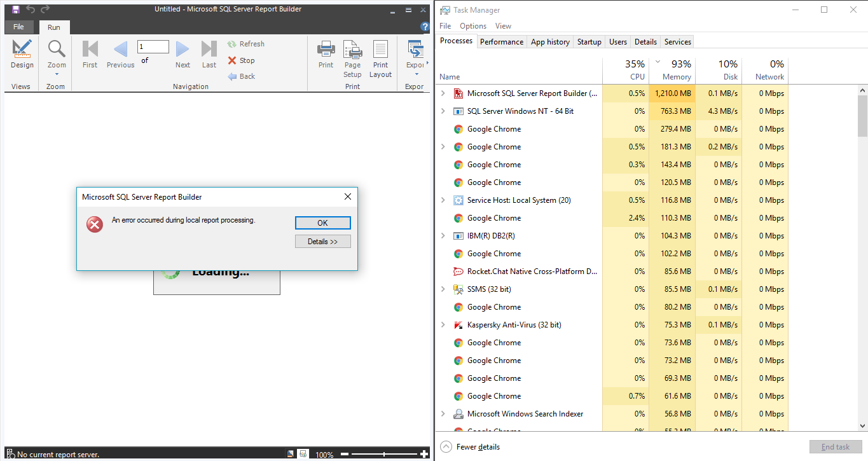
Task: Click the ribbon overflow arrow beside Export
Action: click(x=427, y=62)
